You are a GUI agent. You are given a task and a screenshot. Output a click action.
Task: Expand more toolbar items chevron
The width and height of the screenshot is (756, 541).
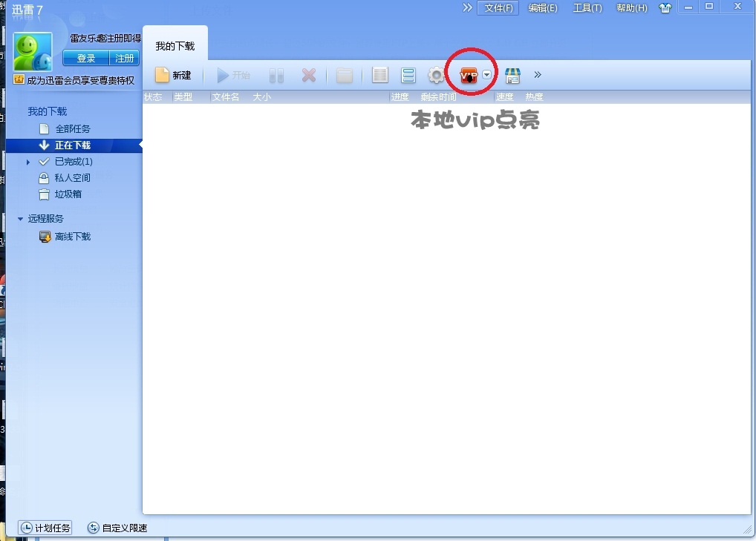(x=538, y=75)
